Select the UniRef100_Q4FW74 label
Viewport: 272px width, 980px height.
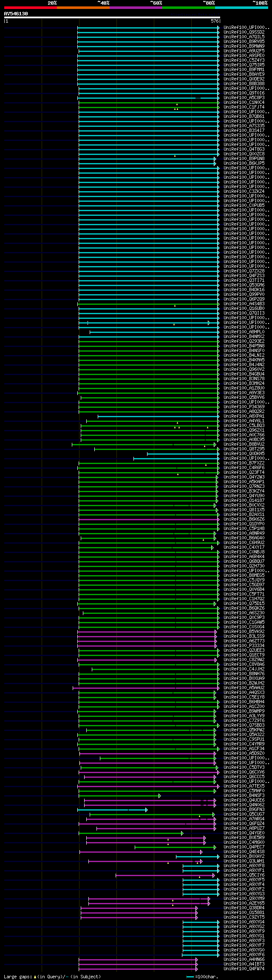[x=244, y=969]
